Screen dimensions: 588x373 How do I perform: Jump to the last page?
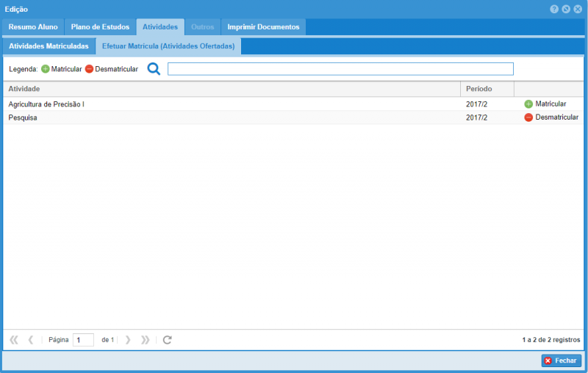146,340
